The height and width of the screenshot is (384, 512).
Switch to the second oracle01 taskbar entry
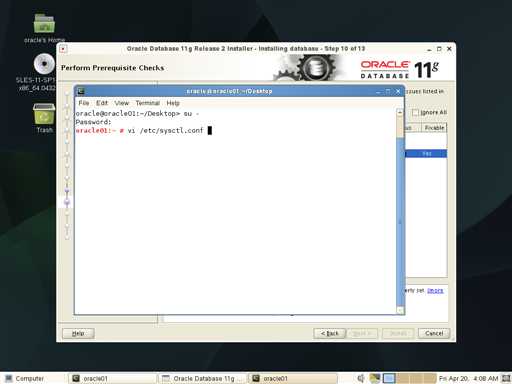(x=293, y=378)
